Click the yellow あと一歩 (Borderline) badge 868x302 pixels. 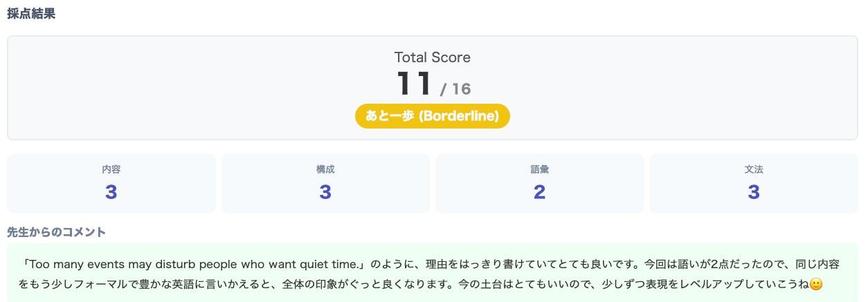tap(433, 116)
